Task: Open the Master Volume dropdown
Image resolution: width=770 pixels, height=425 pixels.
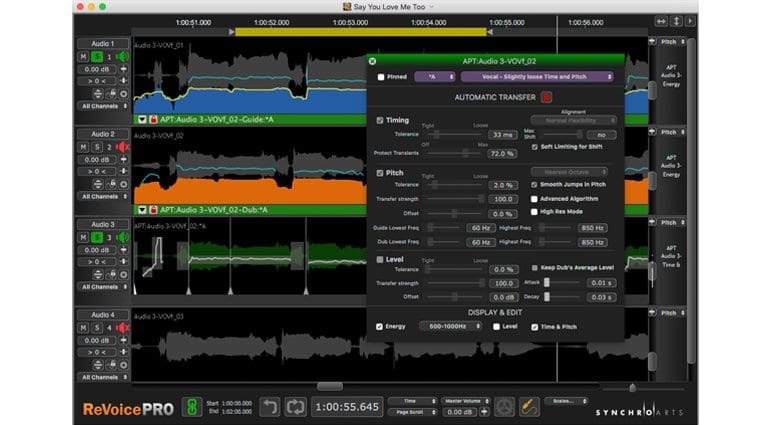Action: click(x=466, y=401)
